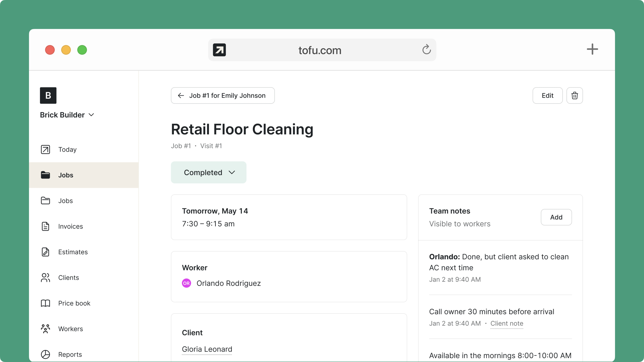This screenshot has height=362, width=644.
Task: Open Today via its arrow-square icon
Action: (x=45, y=149)
